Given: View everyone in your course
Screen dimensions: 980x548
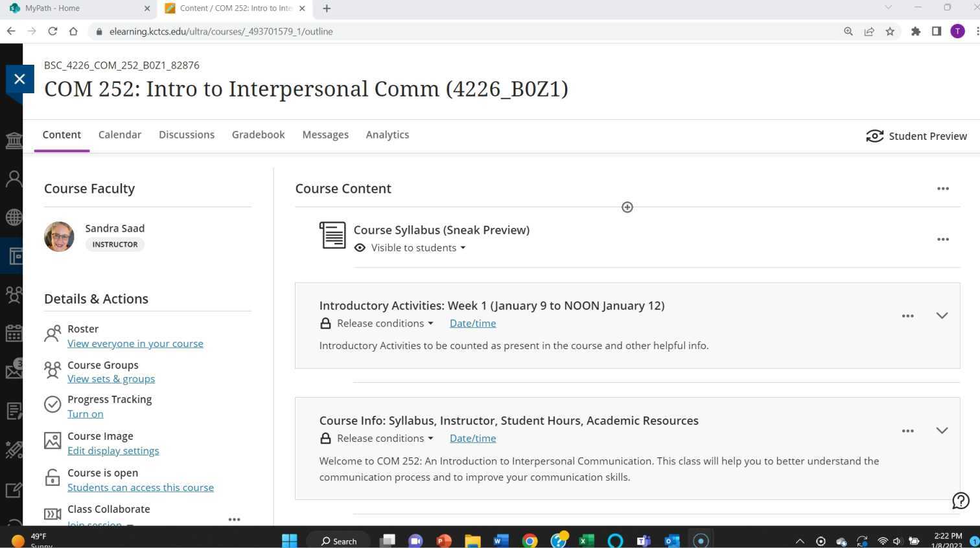Looking at the screenshot, I should point(135,343).
